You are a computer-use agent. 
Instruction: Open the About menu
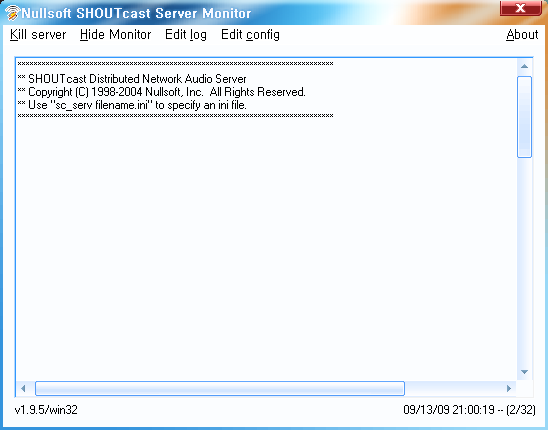point(522,35)
